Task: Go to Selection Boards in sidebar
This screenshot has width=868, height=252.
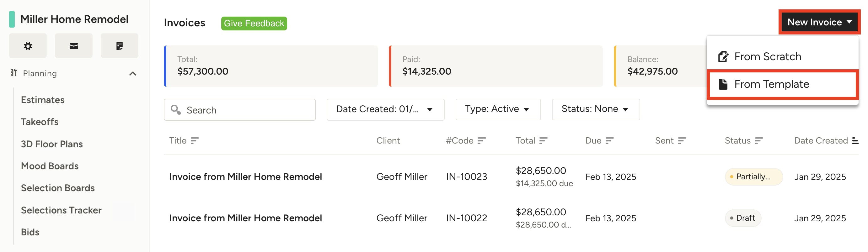Action: [58, 188]
